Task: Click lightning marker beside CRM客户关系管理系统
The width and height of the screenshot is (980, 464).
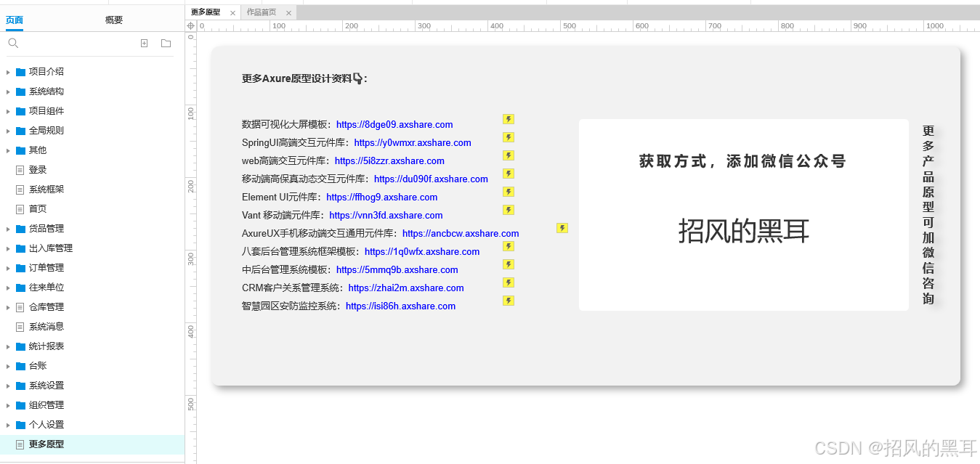Action: [x=509, y=282]
